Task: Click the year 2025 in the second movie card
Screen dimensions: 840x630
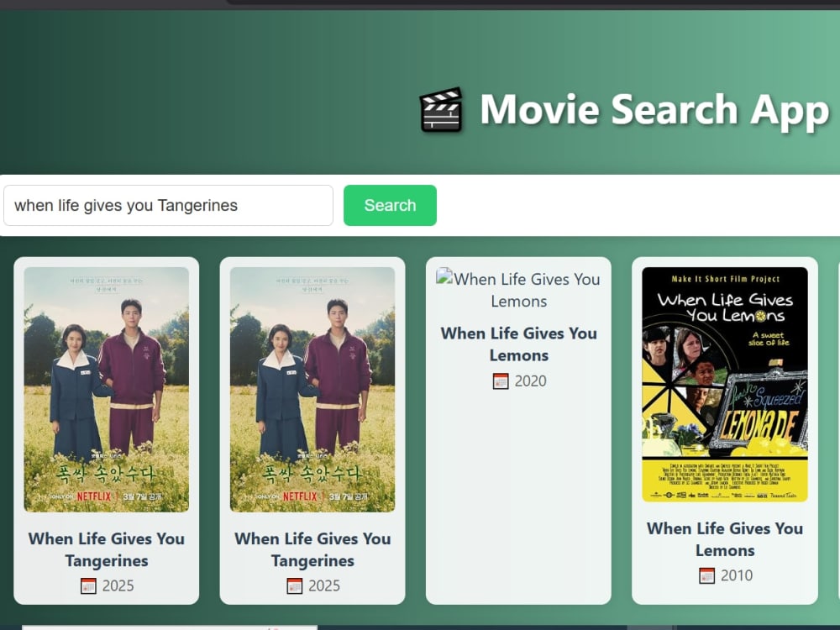Action: click(324, 586)
